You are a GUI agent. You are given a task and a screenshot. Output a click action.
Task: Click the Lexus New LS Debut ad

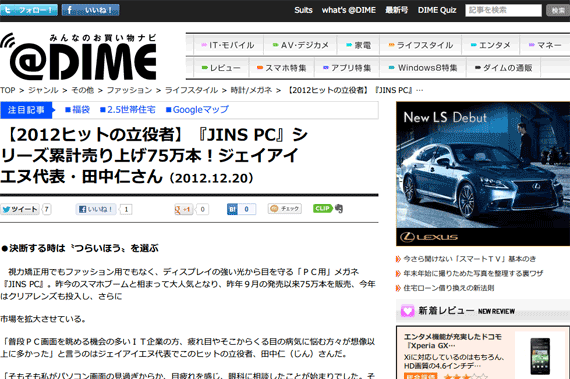pyautogui.click(x=483, y=174)
